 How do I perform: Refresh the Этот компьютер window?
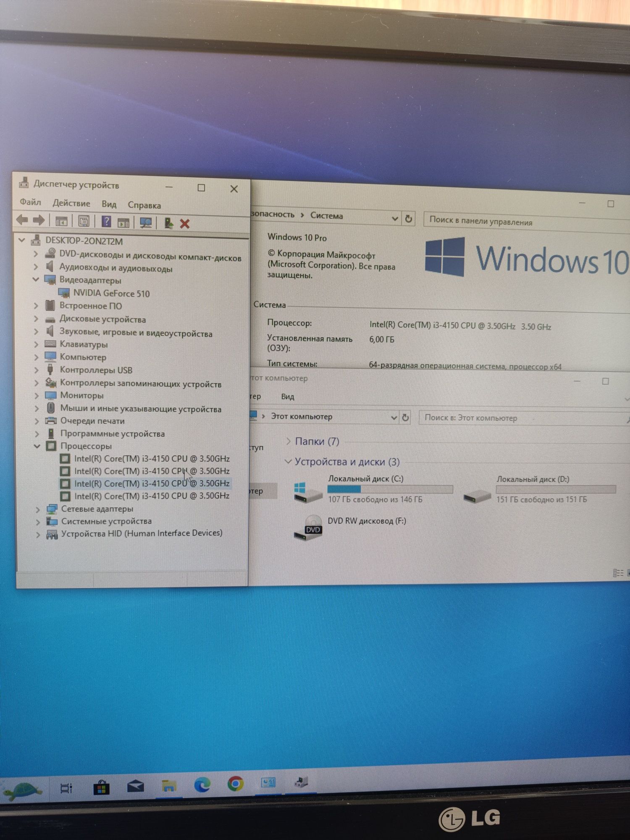tap(405, 417)
